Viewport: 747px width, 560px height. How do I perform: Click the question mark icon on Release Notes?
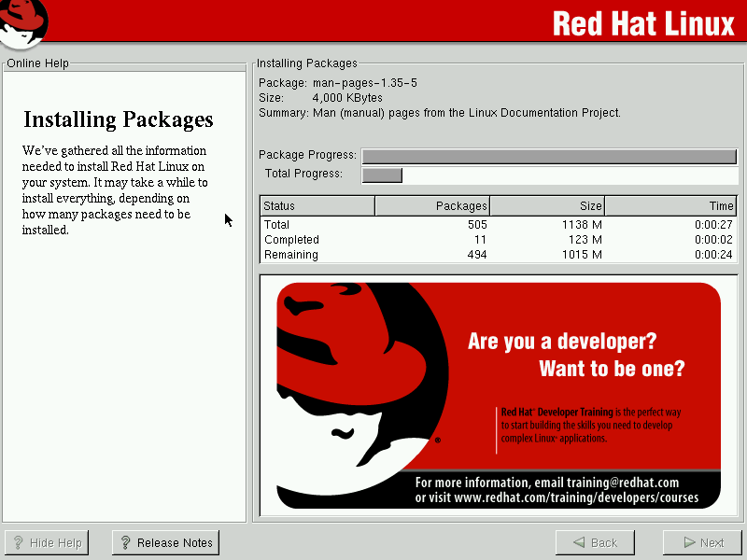(x=126, y=542)
